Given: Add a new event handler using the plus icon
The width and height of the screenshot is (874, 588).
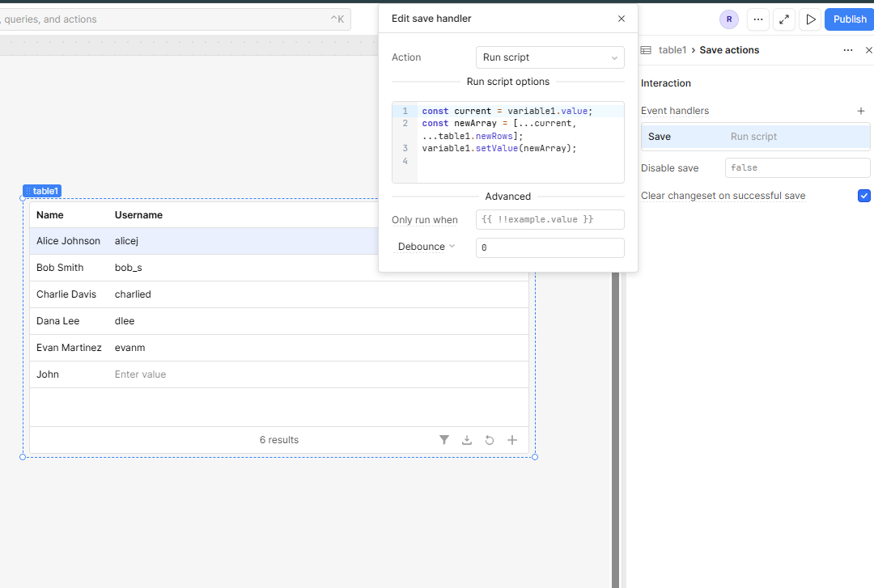Looking at the screenshot, I should coord(860,111).
